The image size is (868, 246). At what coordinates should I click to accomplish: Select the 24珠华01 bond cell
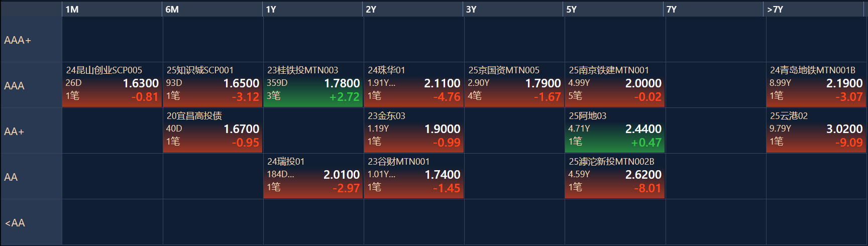[x=414, y=84]
